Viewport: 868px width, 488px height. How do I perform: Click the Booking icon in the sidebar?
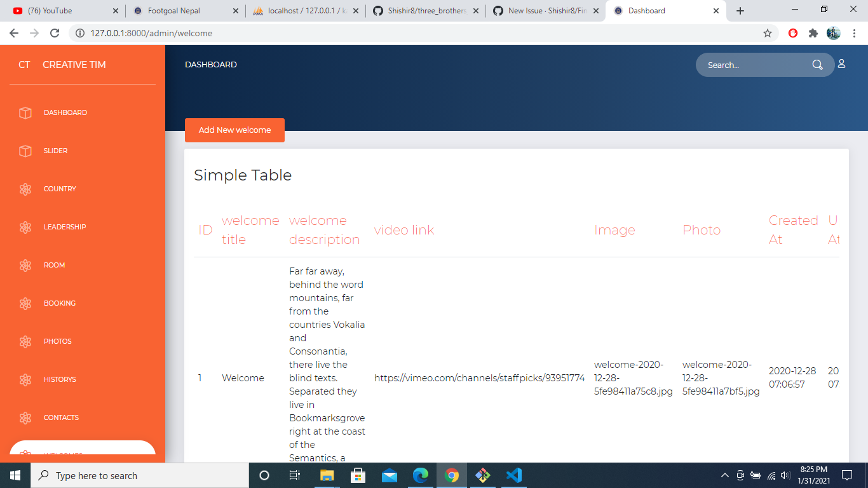coord(25,303)
